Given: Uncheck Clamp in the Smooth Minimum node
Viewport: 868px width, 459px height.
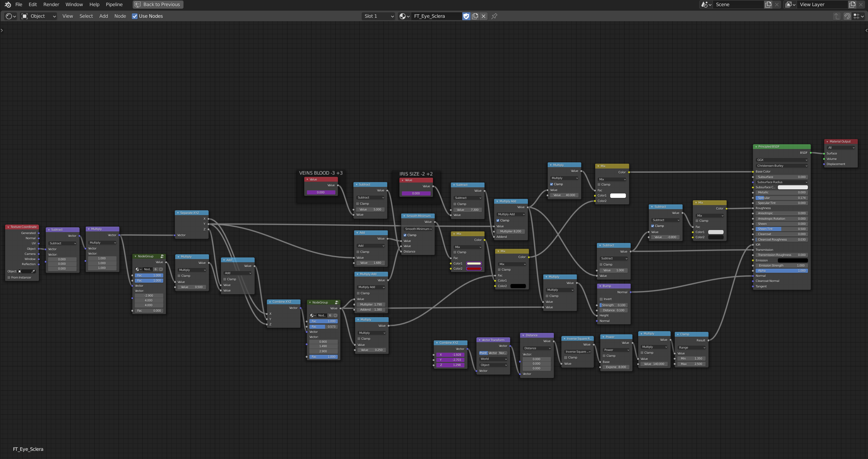Looking at the screenshot, I should tap(405, 235).
